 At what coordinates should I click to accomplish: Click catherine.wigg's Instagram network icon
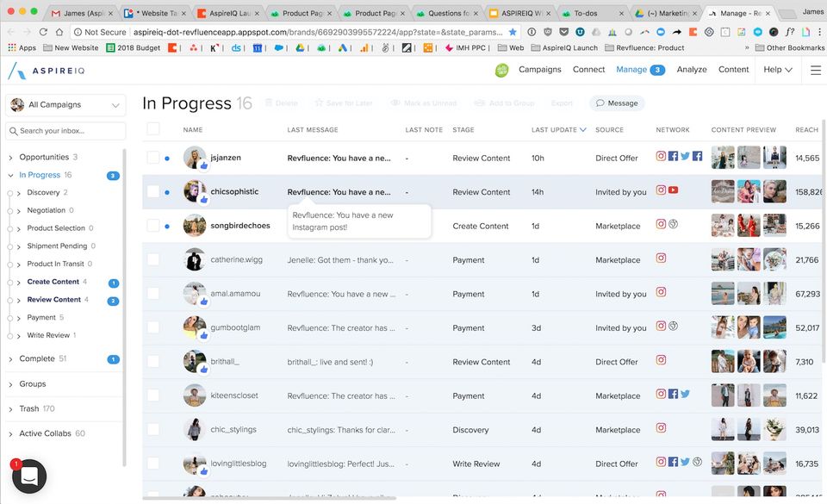(662, 258)
